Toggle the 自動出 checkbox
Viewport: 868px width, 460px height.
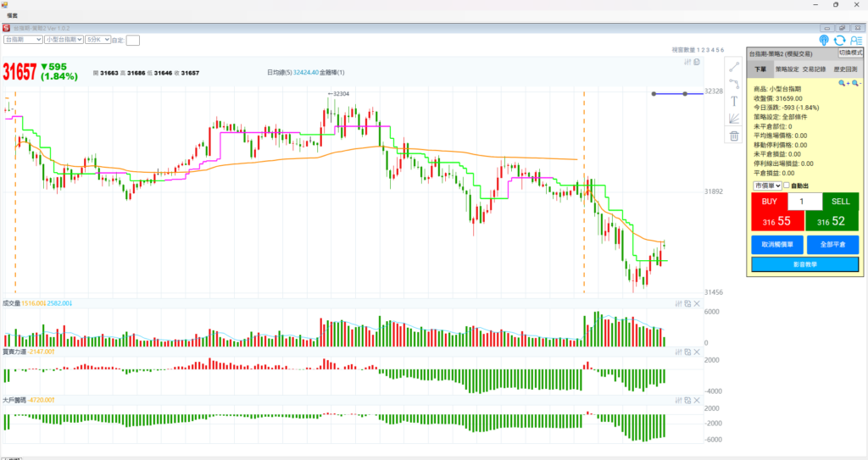(x=787, y=186)
